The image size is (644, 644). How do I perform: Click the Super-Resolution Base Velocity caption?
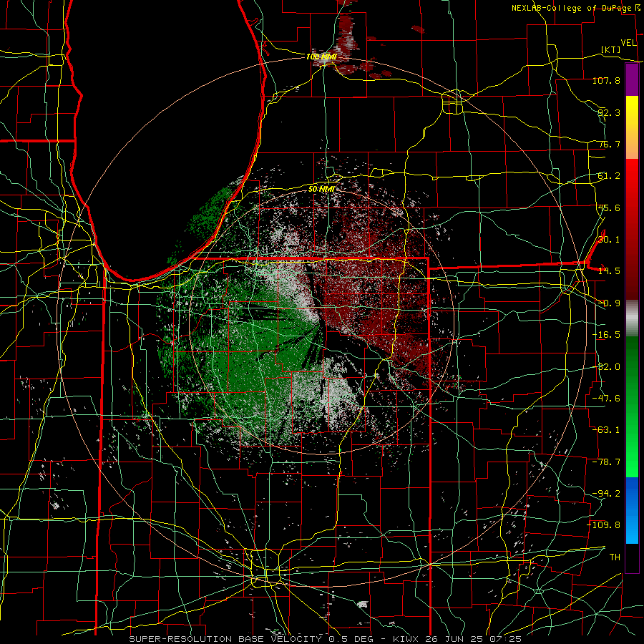point(326,639)
